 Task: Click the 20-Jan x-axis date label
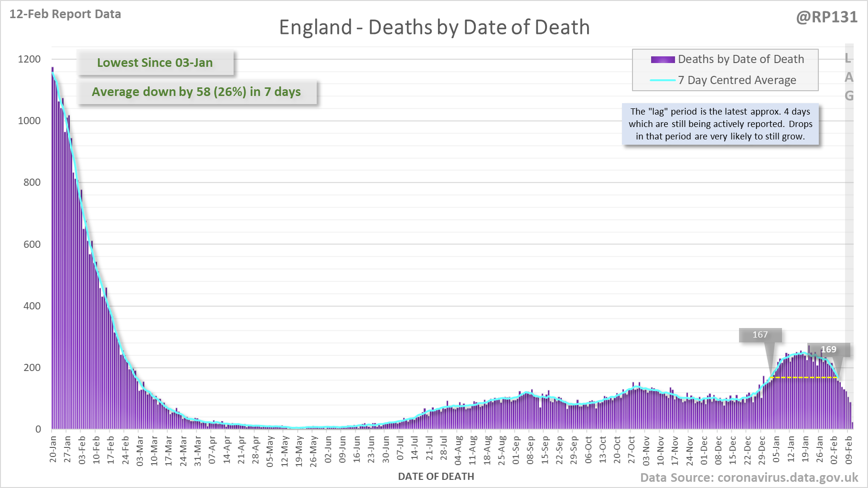tap(53, 449)
